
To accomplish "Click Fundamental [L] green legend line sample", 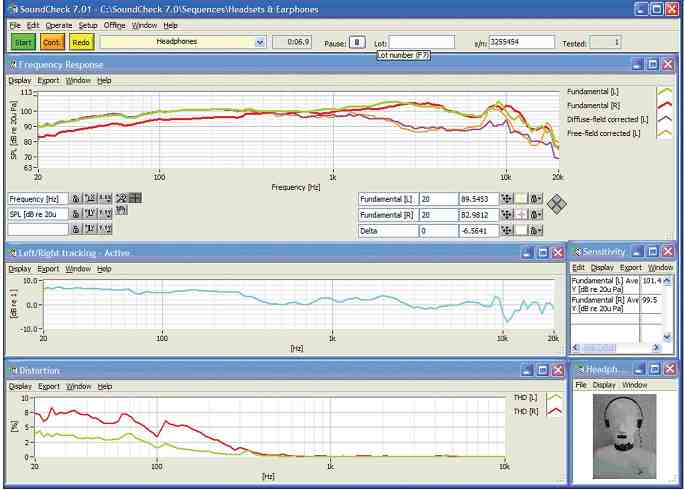I will 664,92.
